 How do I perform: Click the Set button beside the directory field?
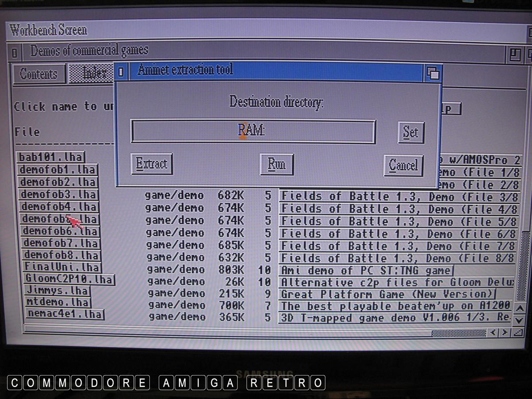click(411, 132)
